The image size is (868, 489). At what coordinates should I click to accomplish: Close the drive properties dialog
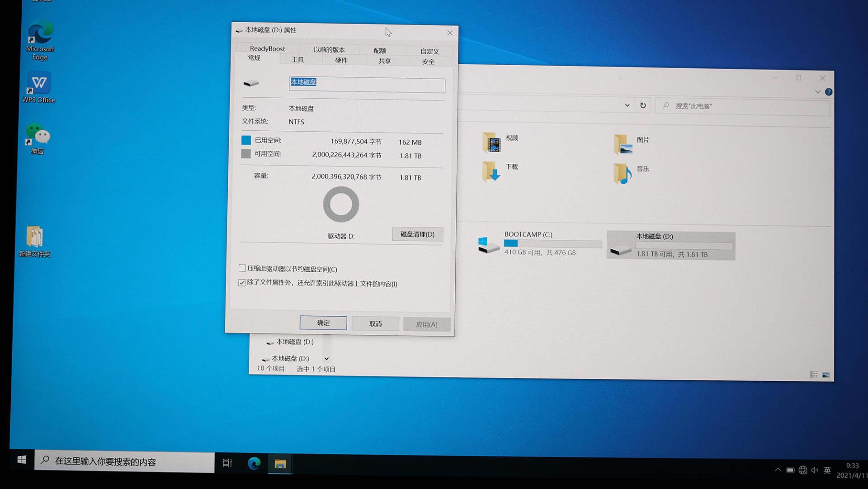450,33
